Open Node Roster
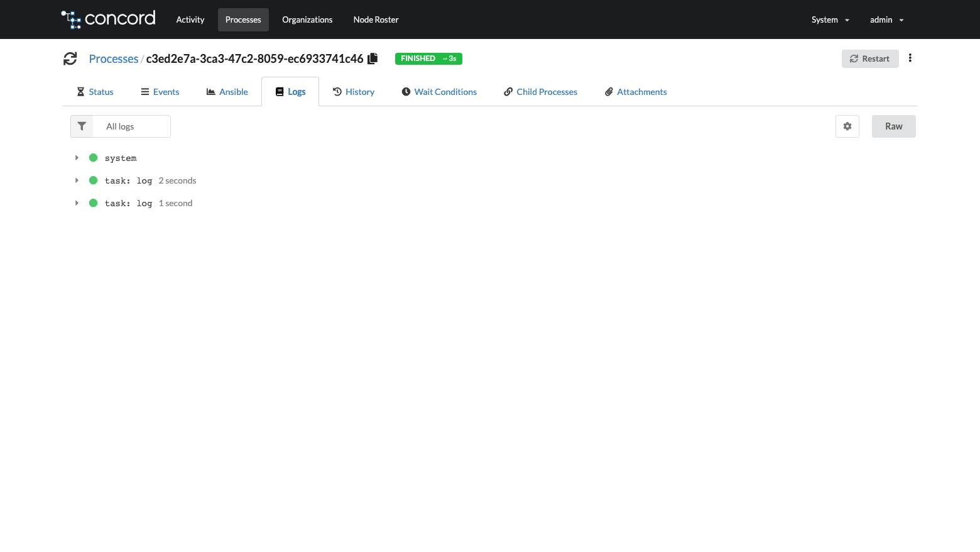This screenshot has height=552, width=980. pyautogui.click(x=376, y=19)
